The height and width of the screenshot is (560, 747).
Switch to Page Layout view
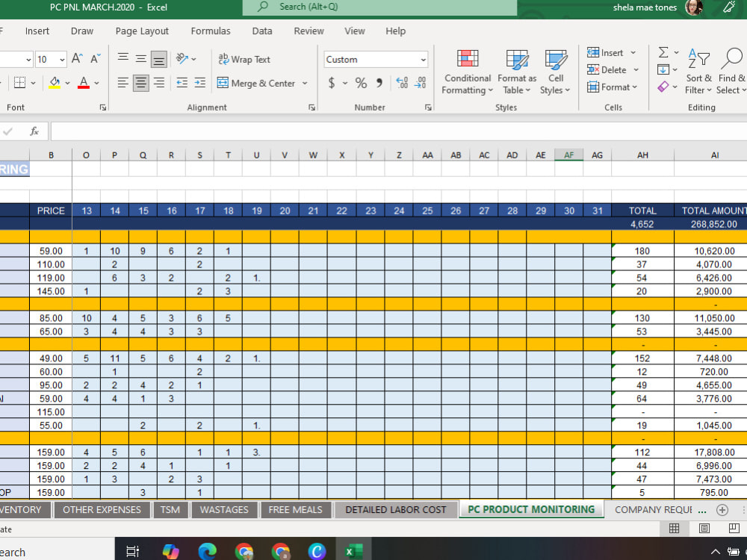click(x=704, y=528)
